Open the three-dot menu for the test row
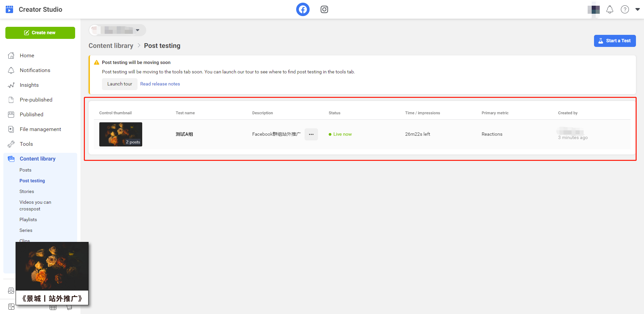The width and height of the screenshot is (644, 314). pos(311,134)
